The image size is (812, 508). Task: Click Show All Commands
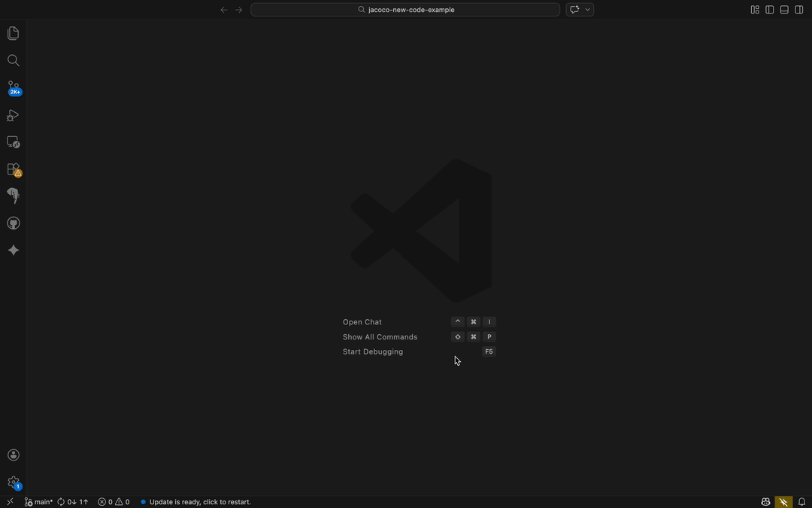380,336
